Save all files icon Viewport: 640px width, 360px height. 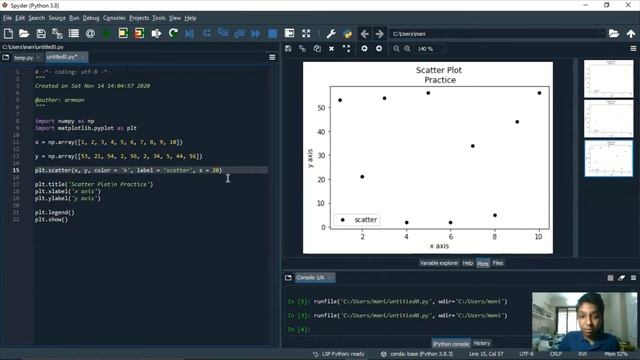(57, 33)
